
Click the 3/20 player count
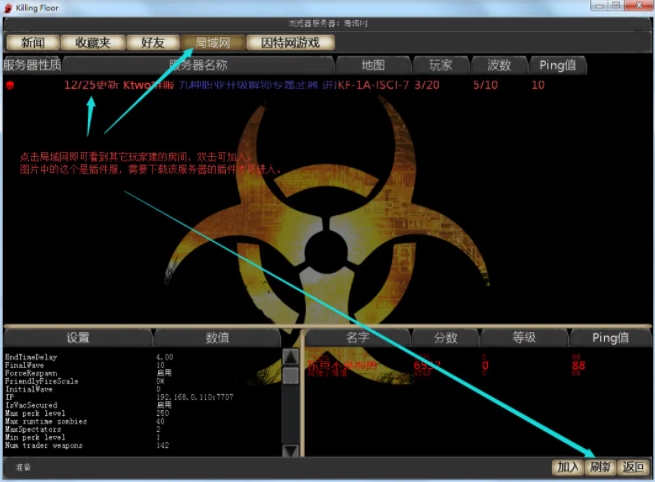pyautogui.click(x=427, y=85)
